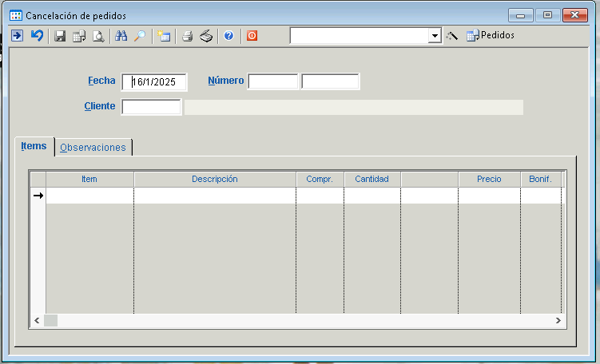Click the save floppy disk icon
Screen dimensions: 600x364
[60, 36]
